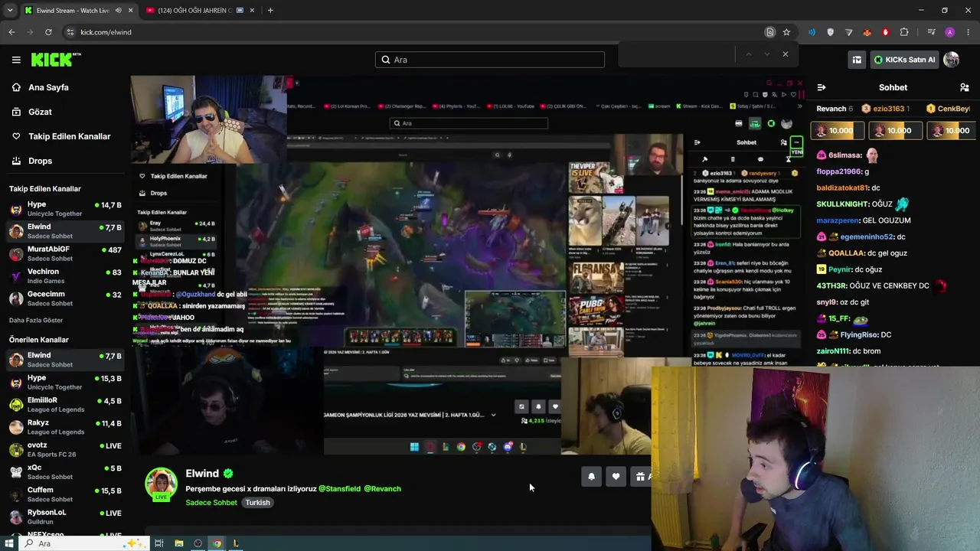The image size is (980, 551).
Task: Open Task View on the taskbar
Action: coord(158,543)
